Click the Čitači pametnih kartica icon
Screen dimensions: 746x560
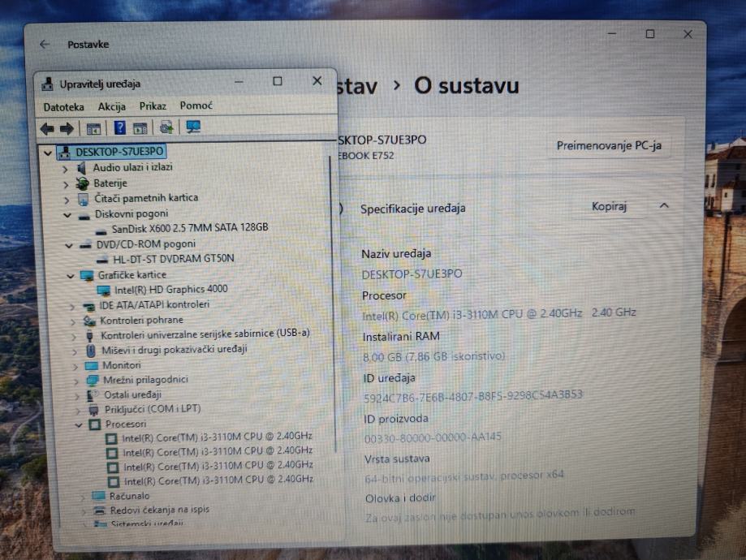pos(84,199)
